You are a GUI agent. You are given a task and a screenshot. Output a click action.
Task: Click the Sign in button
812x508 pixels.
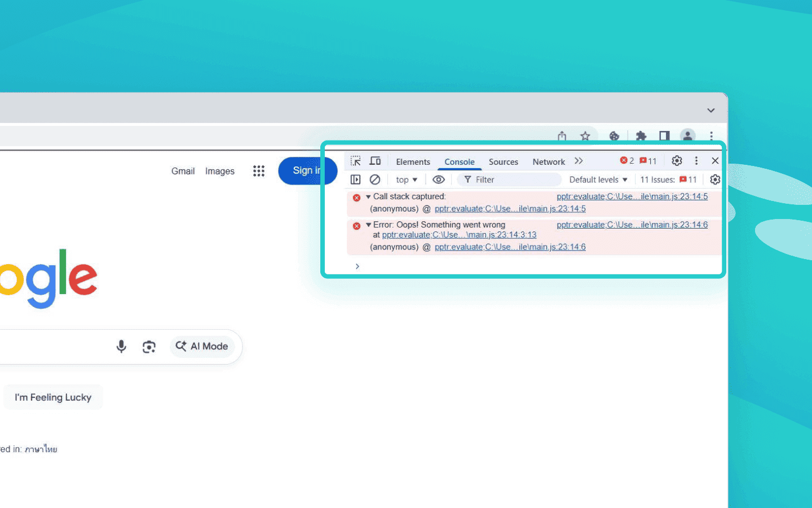(308, 170)
